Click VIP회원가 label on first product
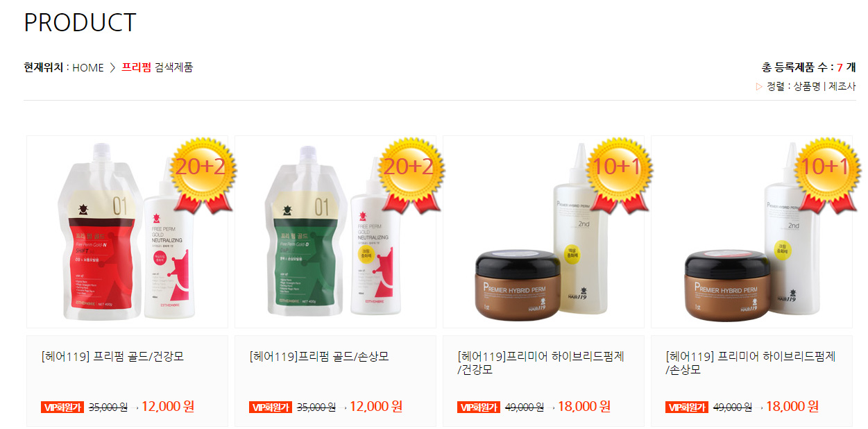Viewport: 868px width, 429px height. pyautogui.click(x=63, y=407)
